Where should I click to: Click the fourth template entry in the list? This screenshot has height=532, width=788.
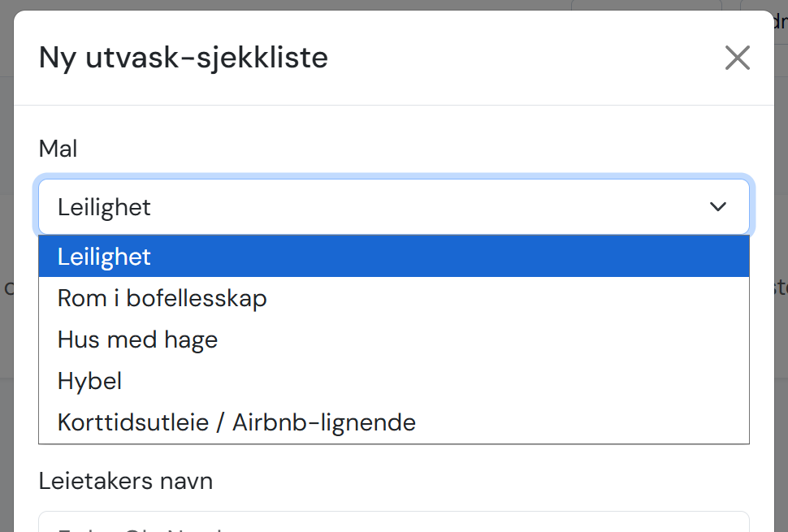tap(89, 380)
